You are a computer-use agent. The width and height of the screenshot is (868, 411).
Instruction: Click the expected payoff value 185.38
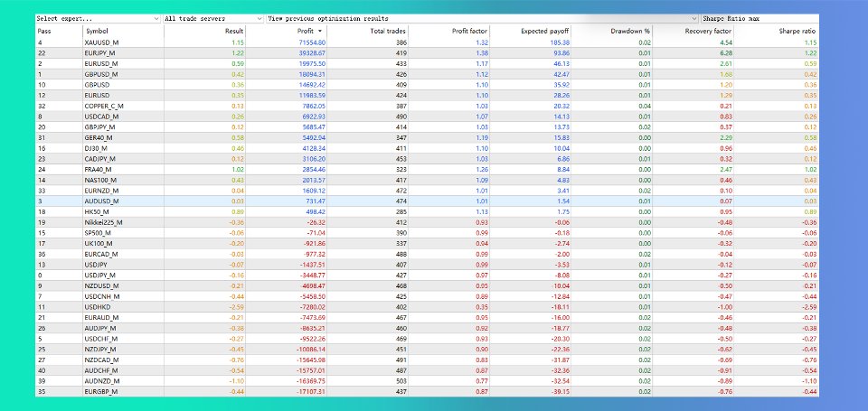(x=560, y=42)
